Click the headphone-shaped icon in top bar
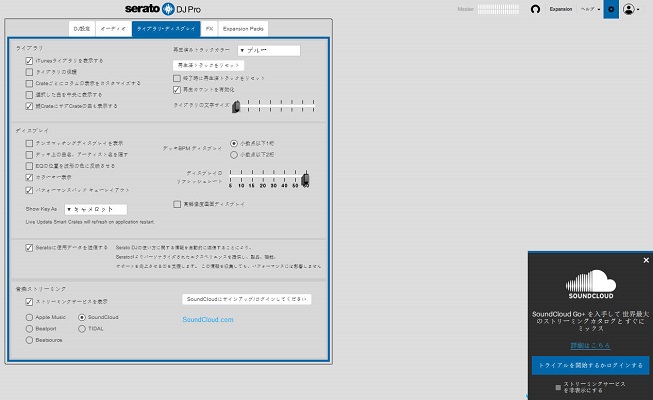The height and width of the screenshot is (400, 653). [x=535, y=9]
